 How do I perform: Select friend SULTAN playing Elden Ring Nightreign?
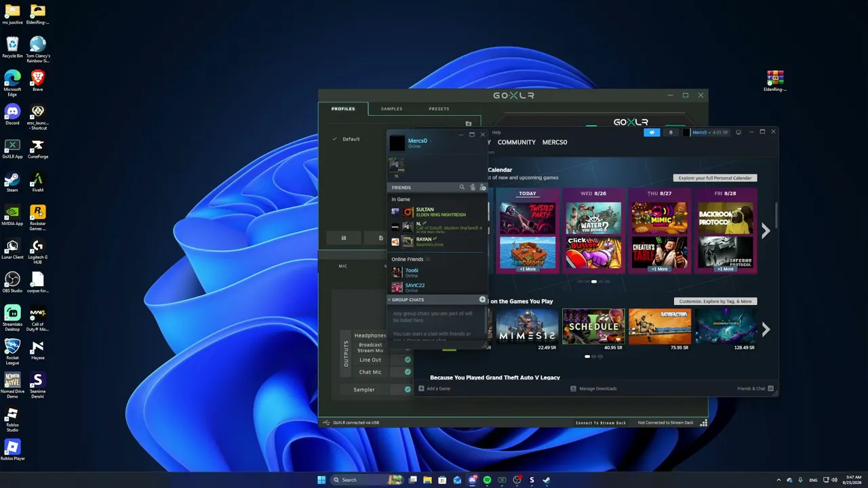point(438,212)
